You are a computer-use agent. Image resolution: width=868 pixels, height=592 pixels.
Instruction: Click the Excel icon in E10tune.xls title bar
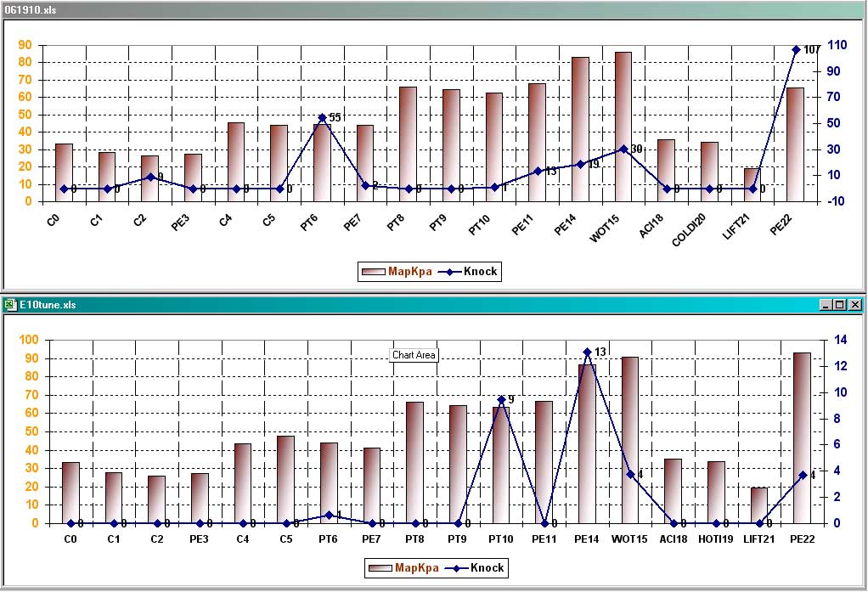click(x=8, y=305)
